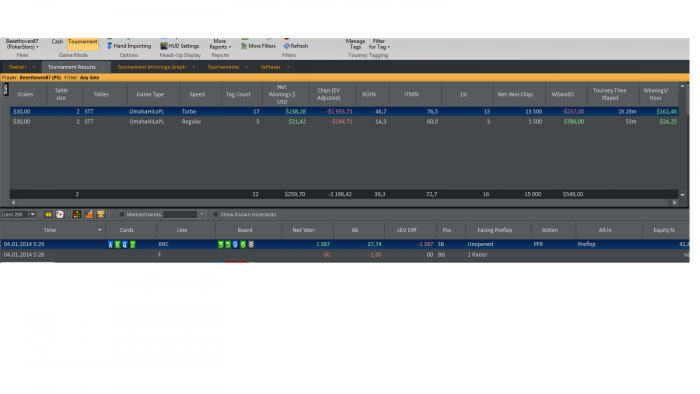Open the Filter for Tag dropdown
Image resolution: width=700 pixels, height=394 pixels.
379,44
